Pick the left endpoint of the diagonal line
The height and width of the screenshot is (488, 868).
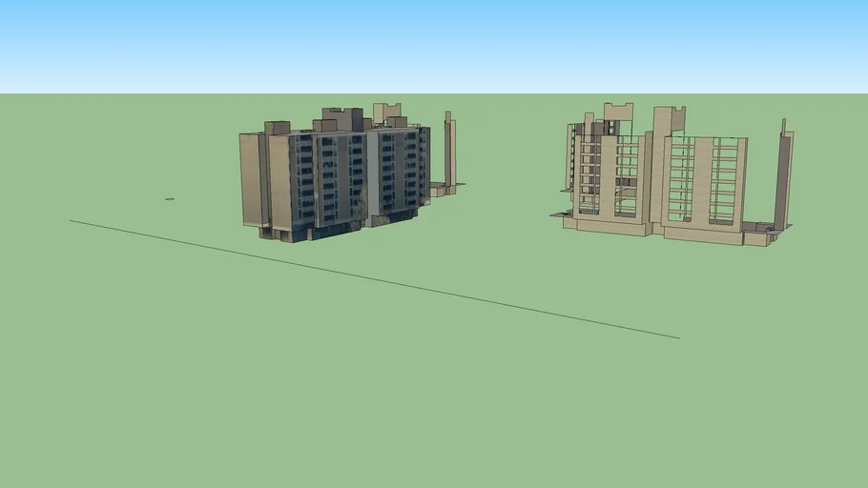[71, 221]
